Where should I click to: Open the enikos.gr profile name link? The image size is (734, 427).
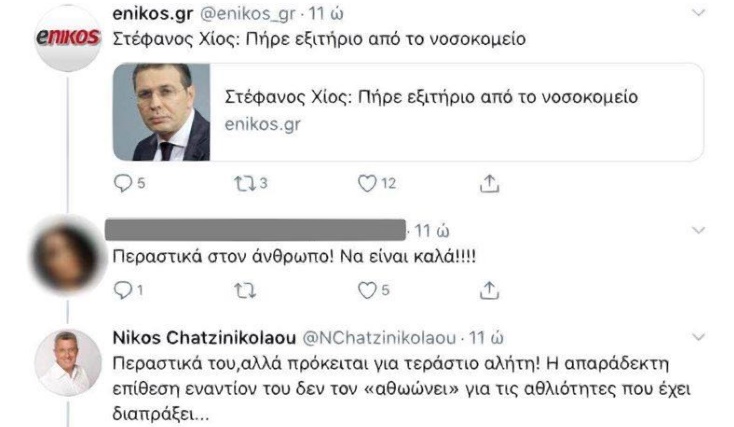click(151, 14)
